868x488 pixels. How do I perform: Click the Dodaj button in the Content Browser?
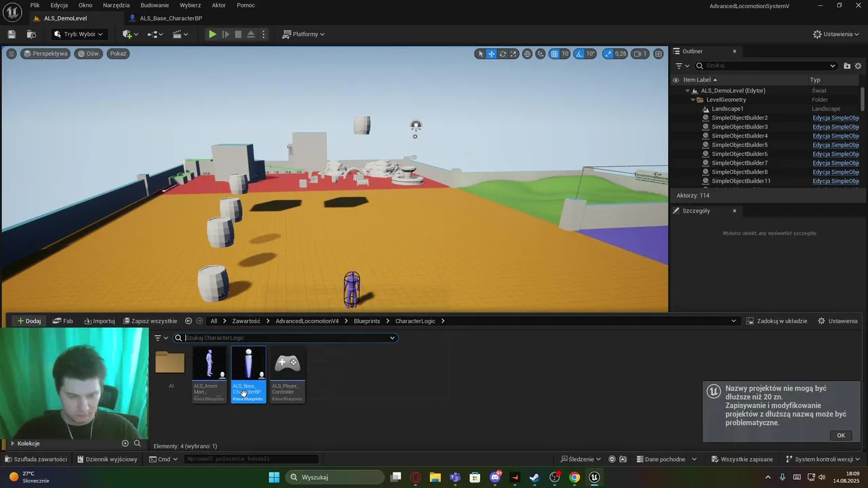(x=28, y=321)
